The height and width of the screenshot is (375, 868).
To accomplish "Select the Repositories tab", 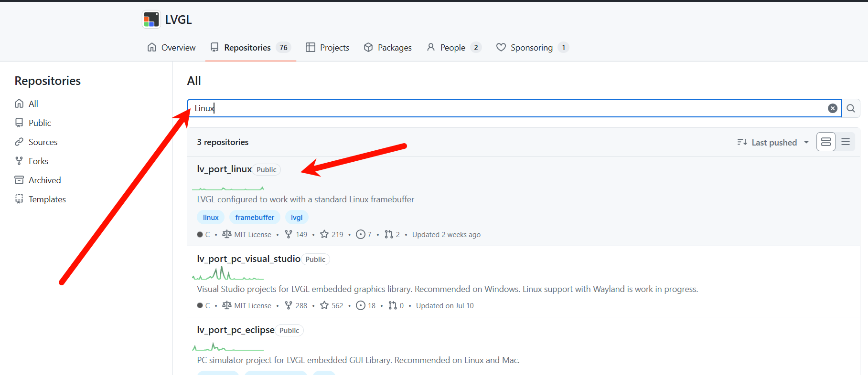I will [x=250, y=47].
